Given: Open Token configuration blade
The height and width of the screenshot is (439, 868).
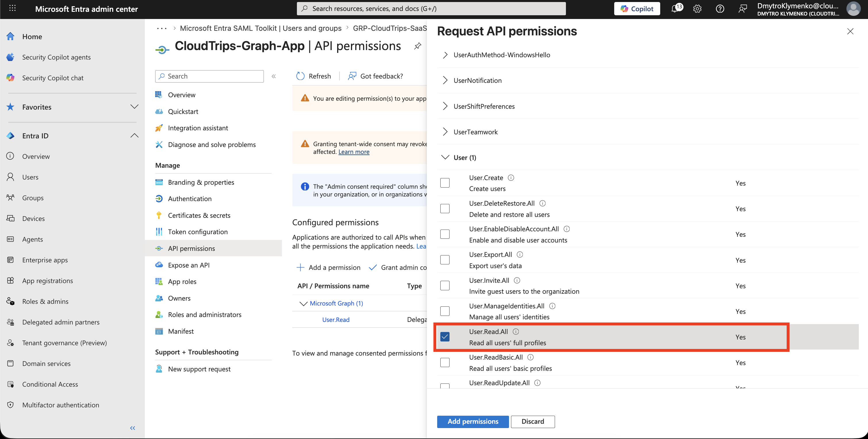Looking at the screenshot, I should click(x=198, y=232).
